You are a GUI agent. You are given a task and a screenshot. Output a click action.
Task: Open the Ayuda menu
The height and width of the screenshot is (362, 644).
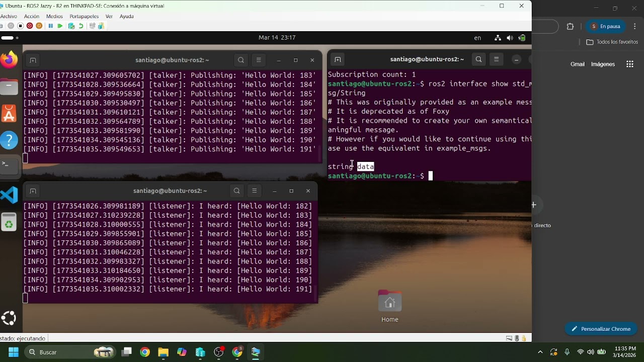coord(127,16)
